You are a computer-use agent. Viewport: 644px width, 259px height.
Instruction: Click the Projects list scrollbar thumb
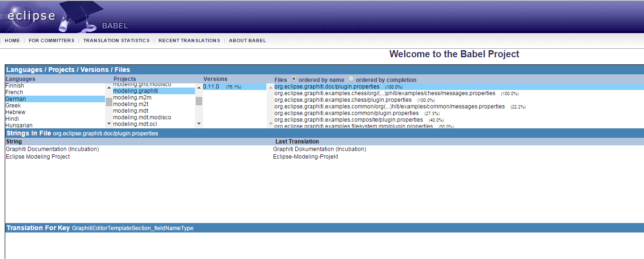tap(199, 101)
